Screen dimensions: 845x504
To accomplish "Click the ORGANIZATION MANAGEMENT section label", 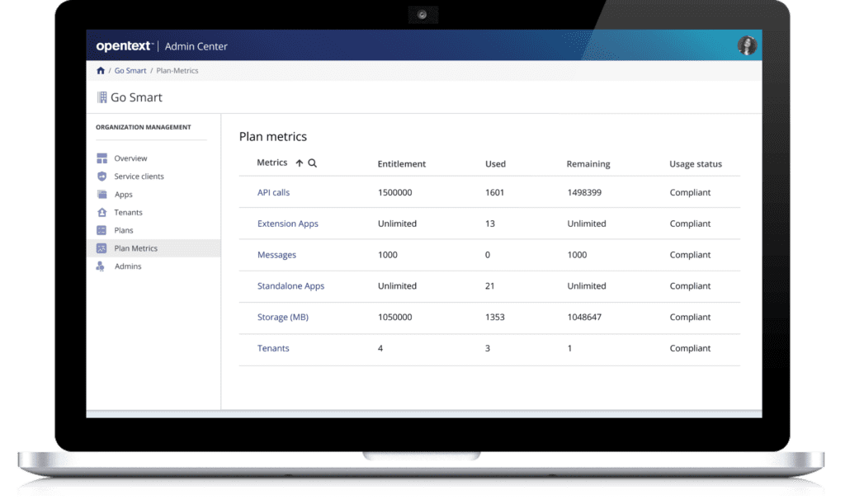I will [144, 127].
